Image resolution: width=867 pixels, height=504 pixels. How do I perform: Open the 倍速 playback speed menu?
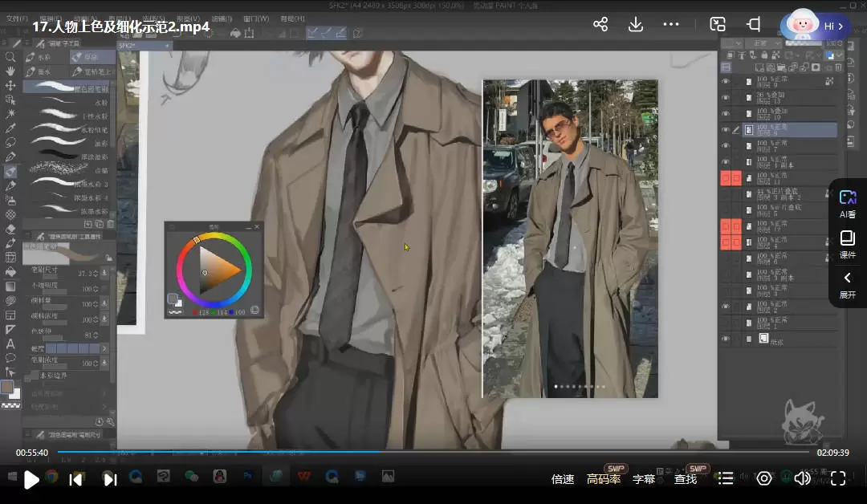(563, 479)
